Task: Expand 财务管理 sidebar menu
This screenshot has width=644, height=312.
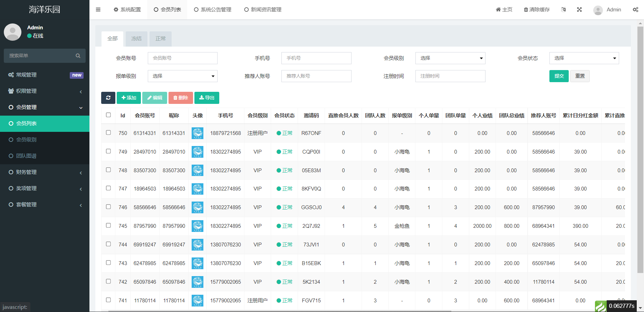Action: [x=45, y=172]
